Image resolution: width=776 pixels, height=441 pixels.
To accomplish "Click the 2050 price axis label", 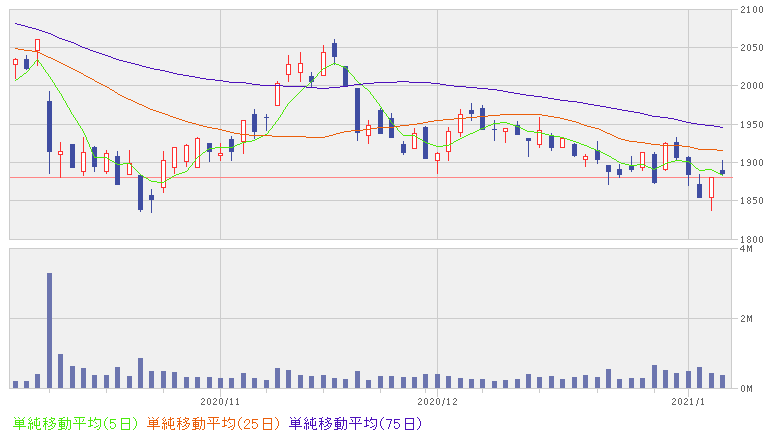I will [x=749, y=49].
